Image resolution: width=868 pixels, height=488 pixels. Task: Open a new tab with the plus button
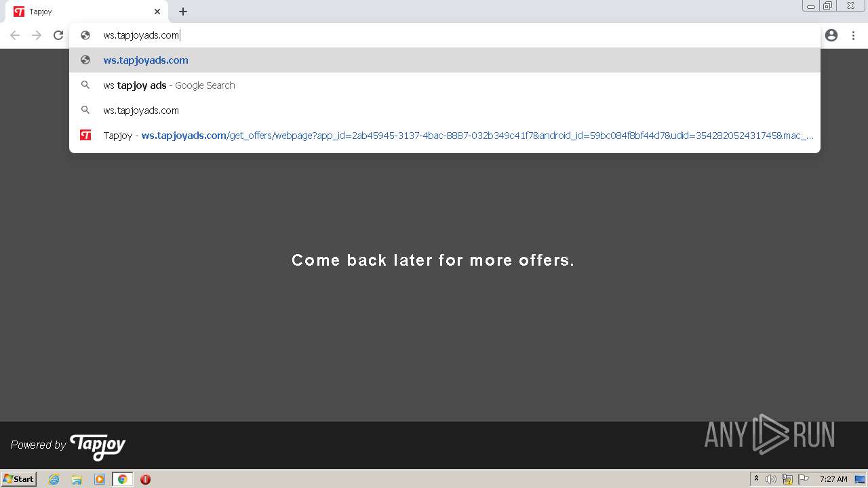tap(183, 12)
